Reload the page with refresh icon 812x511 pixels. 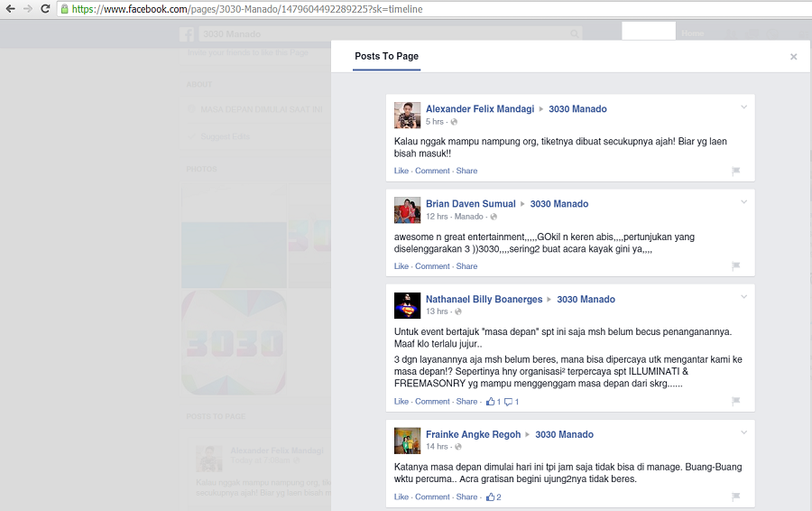(x=45, y=9)
